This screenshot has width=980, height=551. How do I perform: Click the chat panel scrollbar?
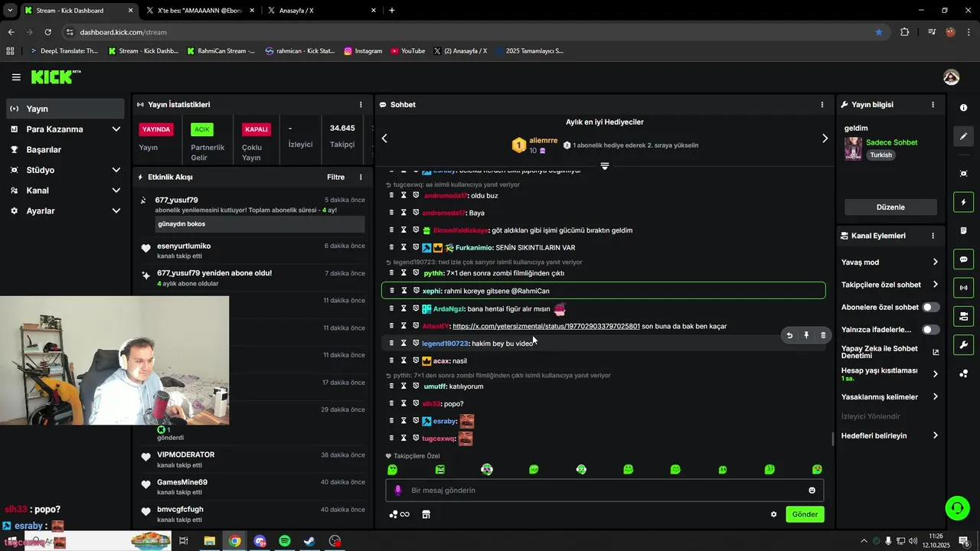[833, 439]
